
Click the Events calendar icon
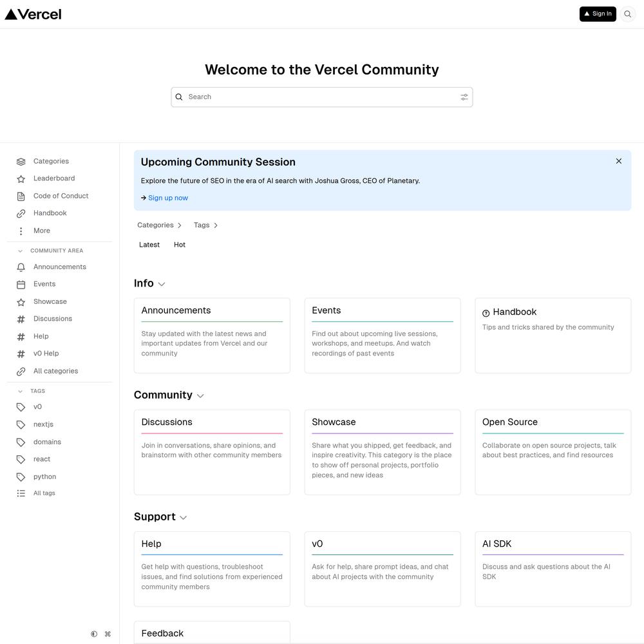coord(21,284)
